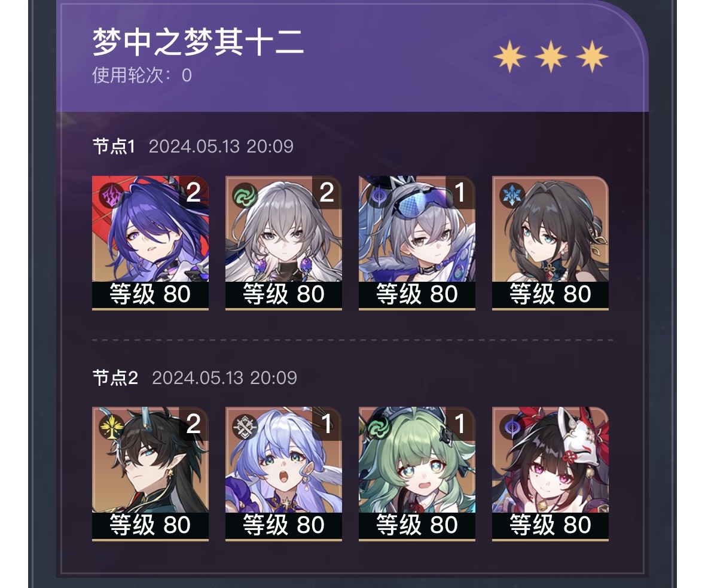Click the eidolon badge 2 on the first 节点1 character
705x588 pixels.
point(194,193)
